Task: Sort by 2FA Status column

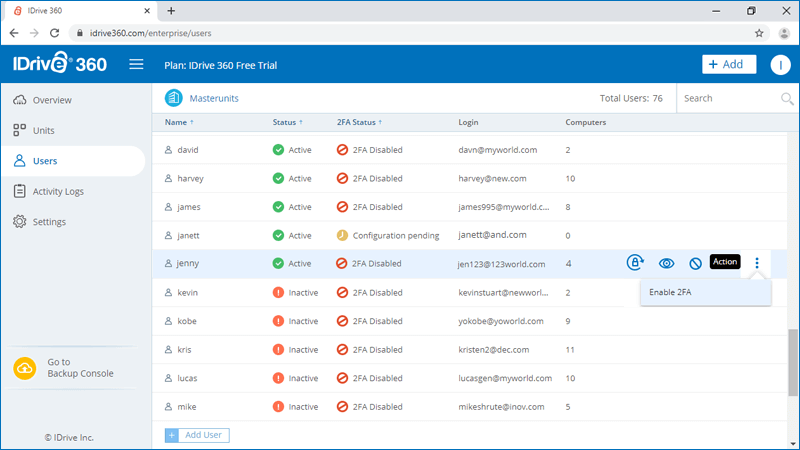Action: (359, 122)
